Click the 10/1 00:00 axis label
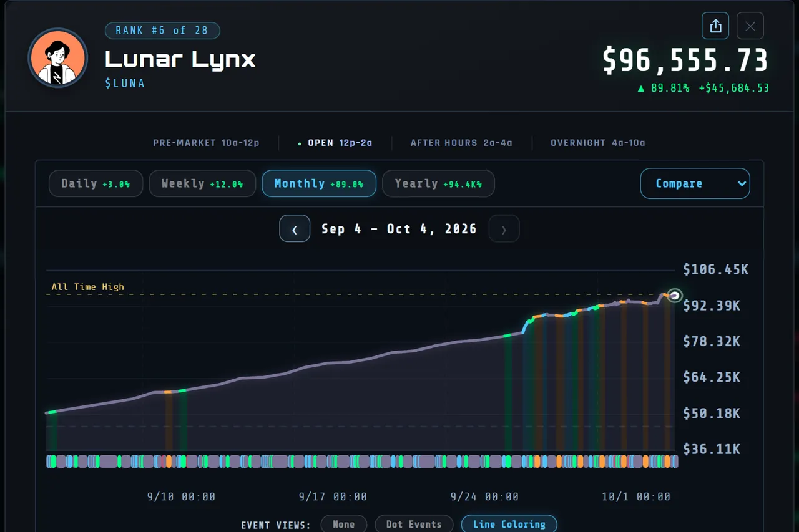The image size is (799, 532). (x=636, y=497)
